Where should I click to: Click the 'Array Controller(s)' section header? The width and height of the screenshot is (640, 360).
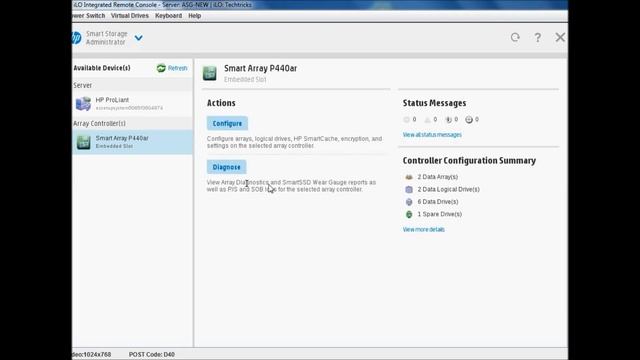click(x=100, y=123)
